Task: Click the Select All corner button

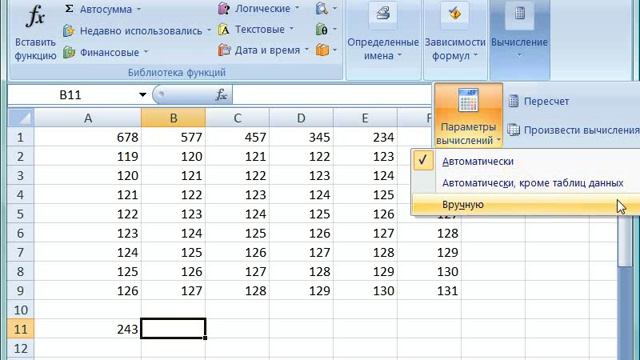Action: 21,118
